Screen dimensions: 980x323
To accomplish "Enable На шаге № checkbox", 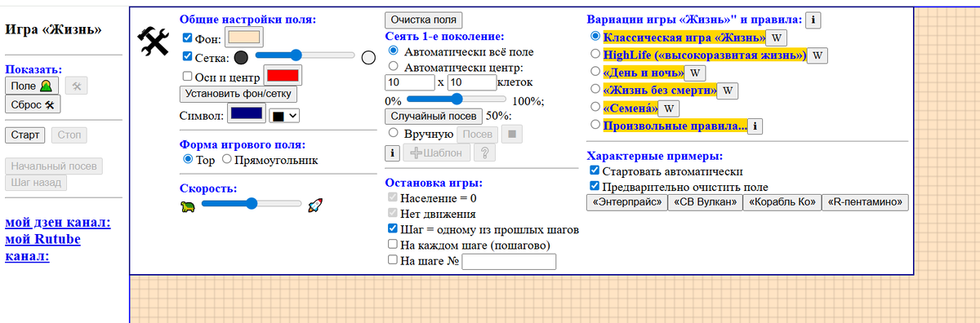I will (x=393, y=260).
